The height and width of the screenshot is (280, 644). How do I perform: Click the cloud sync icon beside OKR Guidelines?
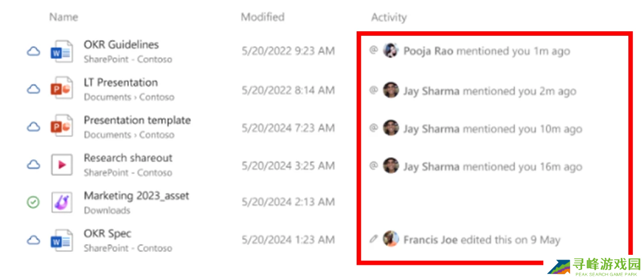tap(33, 51)
